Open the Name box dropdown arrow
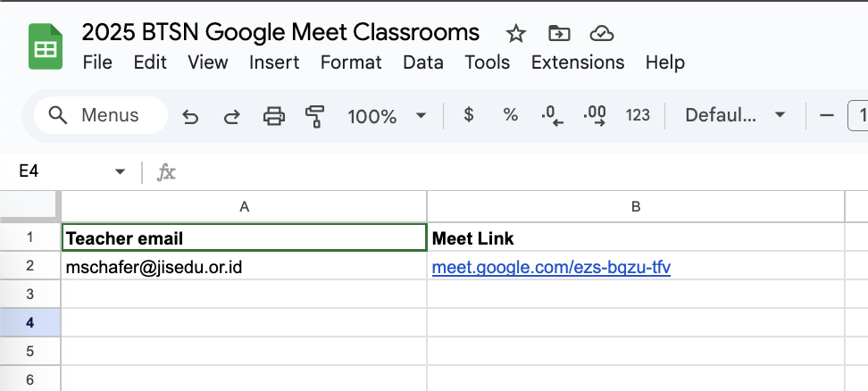Screen dimensions: 868x391 [120, 171]
